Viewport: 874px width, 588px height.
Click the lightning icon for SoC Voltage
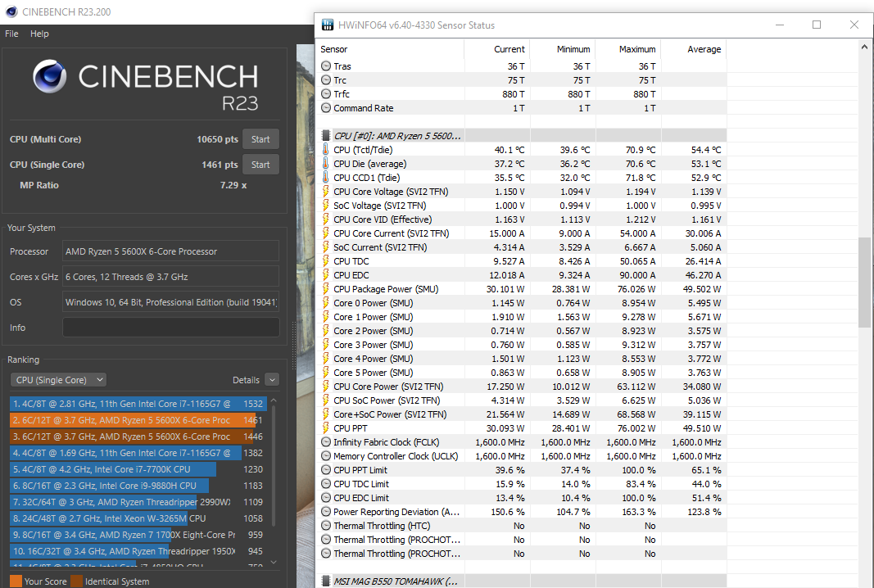[326, 205]
